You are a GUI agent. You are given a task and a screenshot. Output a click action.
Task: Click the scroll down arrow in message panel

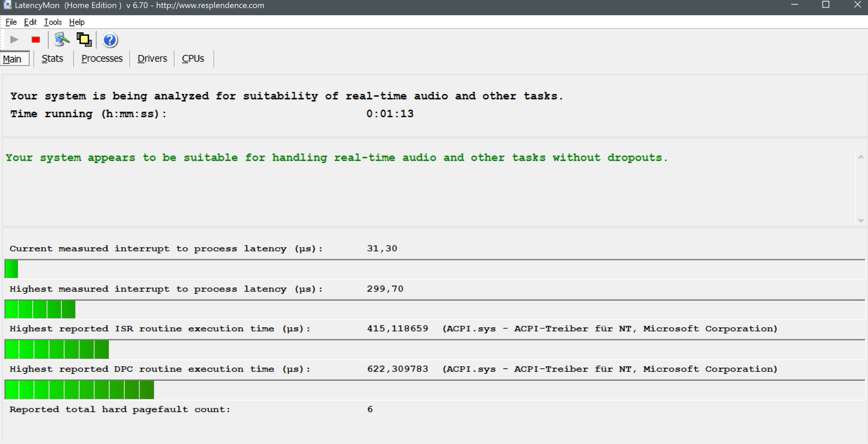click(861, 220)
